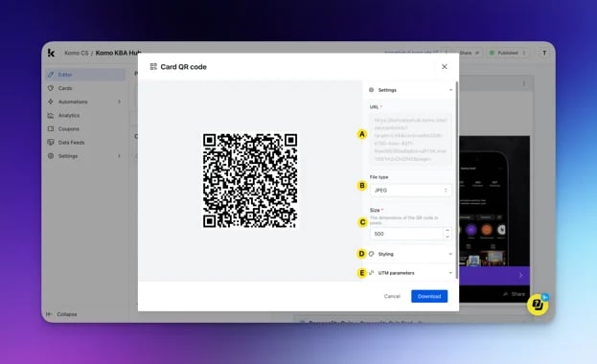Image resolution: width=597 pixels, height=364 pixels.
Task: Click the arrow on the purple bar
Action: (521, 275)
